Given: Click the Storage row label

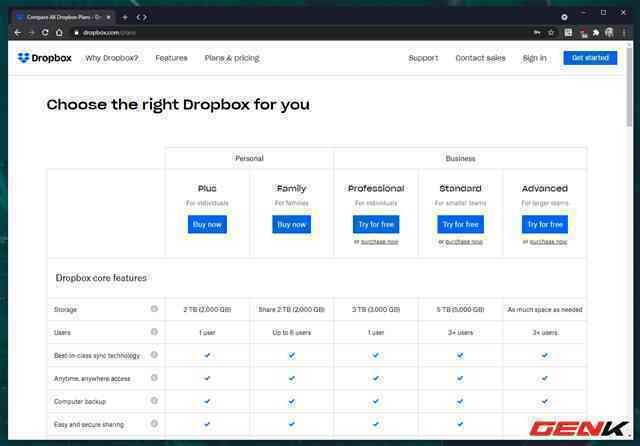Looking at the screenshot, I should (x=65, y=310).
